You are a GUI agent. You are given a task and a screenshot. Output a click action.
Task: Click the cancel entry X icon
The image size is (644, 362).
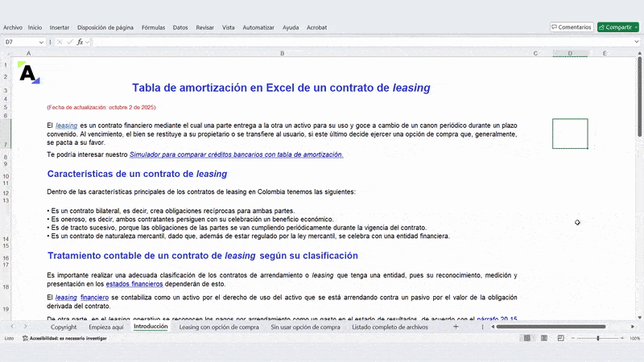click(60, 42)
